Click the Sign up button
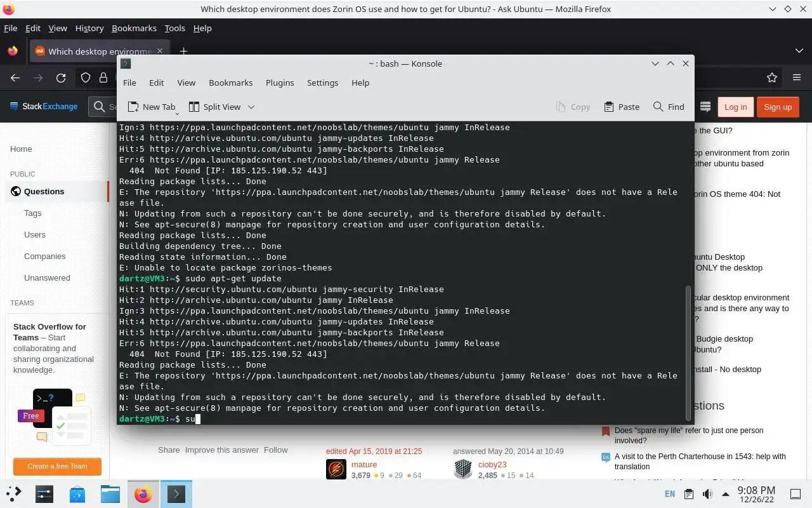This screenshot has height=508, width=812. [778, 107]
